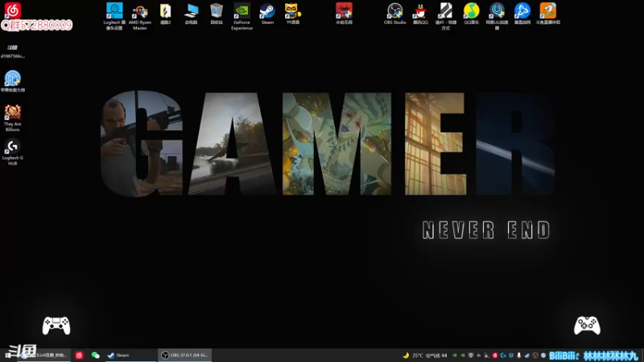Image resolution: width=644 pixels, height=362 pixels.
Task: Open Logitech G HUB shortcut
Action: click(12, 152)
